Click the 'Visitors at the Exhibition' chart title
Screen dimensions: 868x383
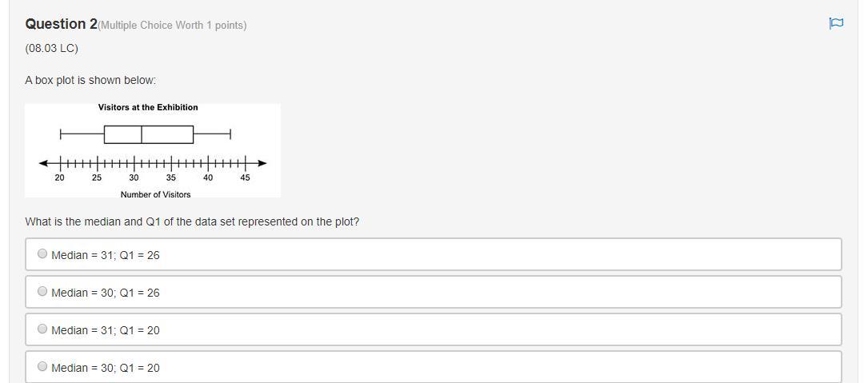(148, 107)
